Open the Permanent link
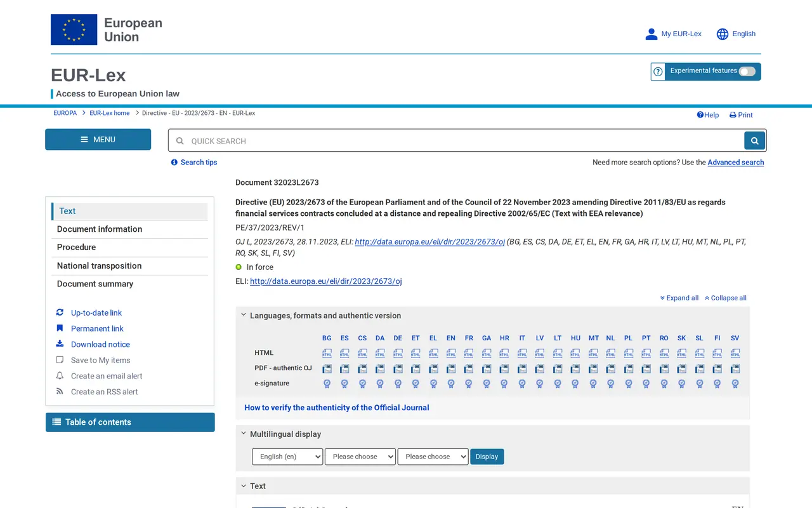 point(97,328)
